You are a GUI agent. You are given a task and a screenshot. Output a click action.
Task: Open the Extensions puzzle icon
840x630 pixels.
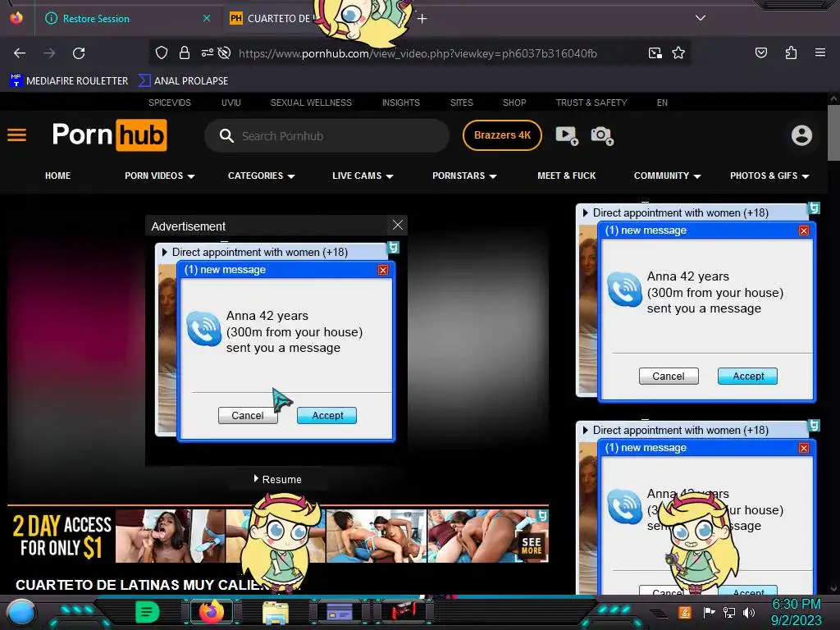point(791,52)
